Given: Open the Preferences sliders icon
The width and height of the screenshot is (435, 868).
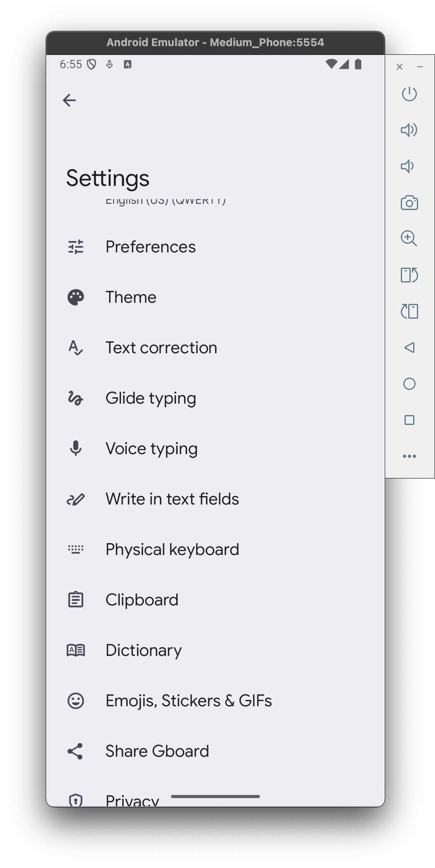Looking at the screenshot, I should (76, 247).
